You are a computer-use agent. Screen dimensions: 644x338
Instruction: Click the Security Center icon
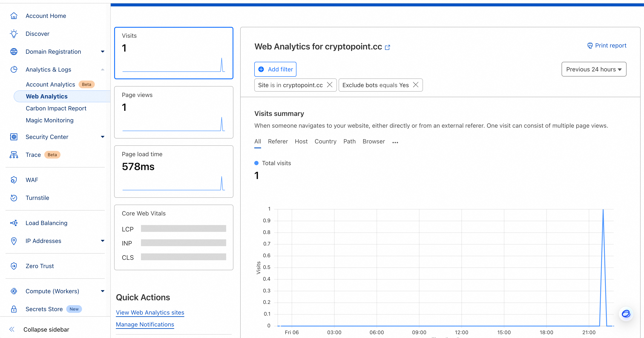14,137
